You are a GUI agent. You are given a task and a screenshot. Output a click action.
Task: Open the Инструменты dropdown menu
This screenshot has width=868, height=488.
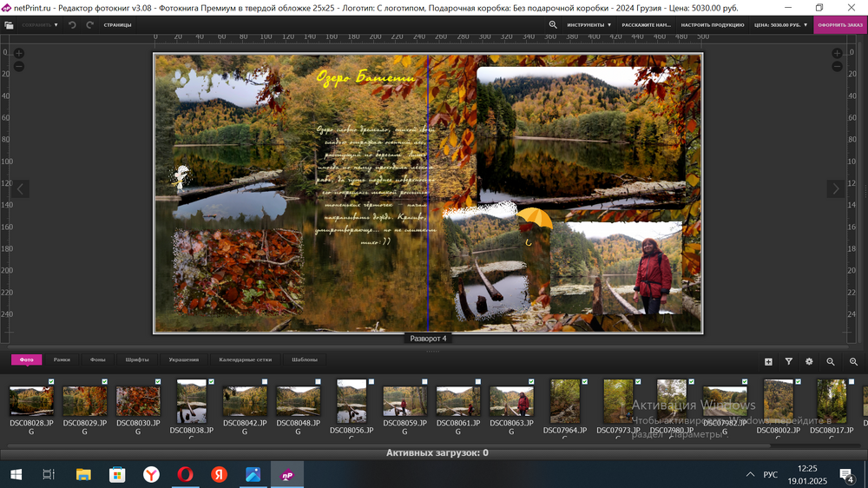pos(589,25)
